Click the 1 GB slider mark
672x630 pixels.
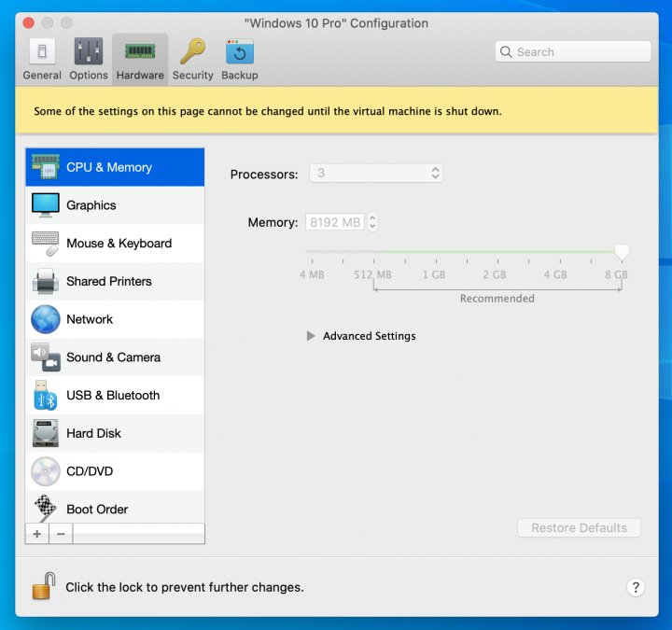(x=434, y=274)
